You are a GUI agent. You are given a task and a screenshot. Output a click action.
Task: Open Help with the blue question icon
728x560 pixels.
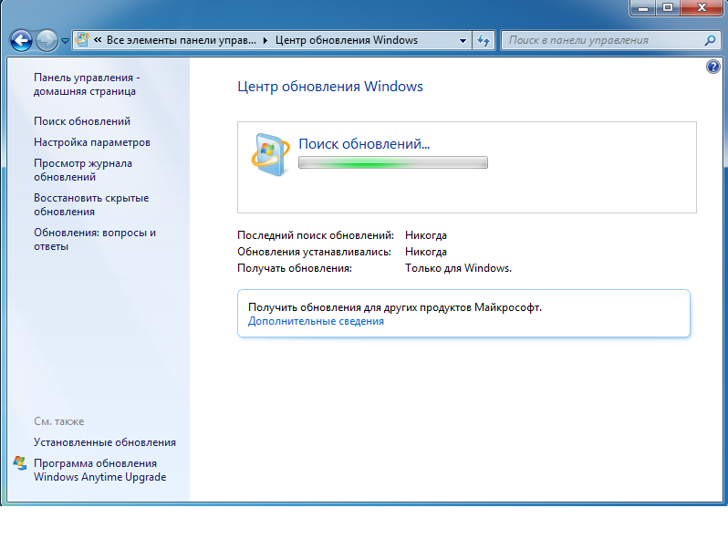[713, 67]
